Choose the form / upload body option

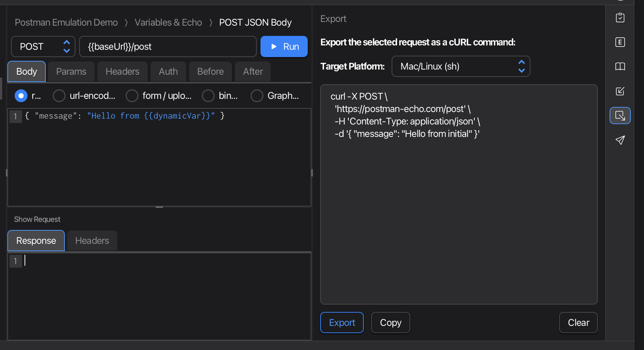click(x=132, y=96)
